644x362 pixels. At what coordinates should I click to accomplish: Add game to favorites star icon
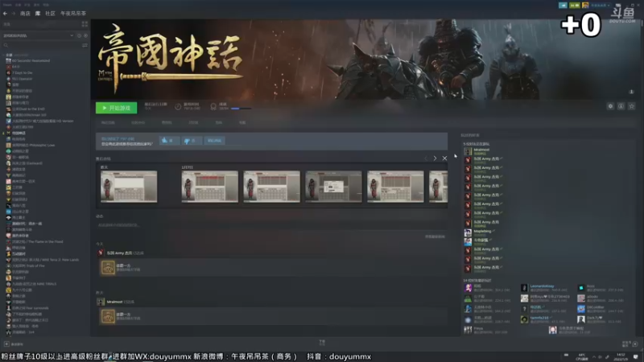[x=632, y=106]
